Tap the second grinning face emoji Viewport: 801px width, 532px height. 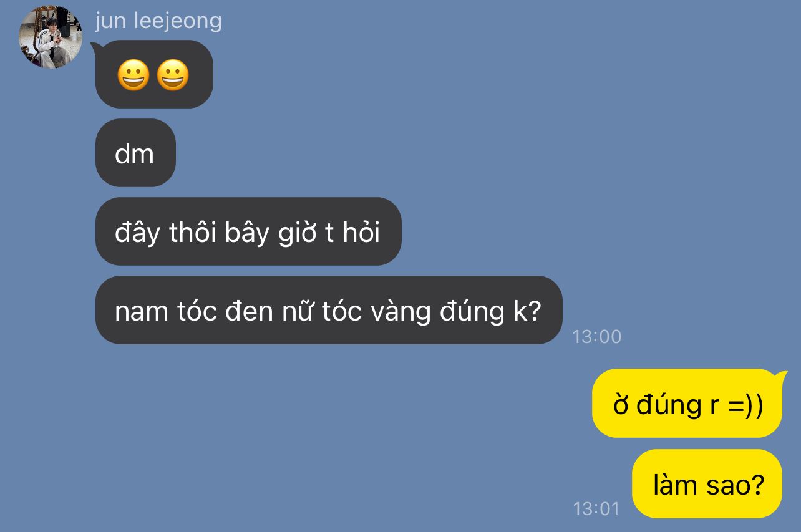point(172,76)
